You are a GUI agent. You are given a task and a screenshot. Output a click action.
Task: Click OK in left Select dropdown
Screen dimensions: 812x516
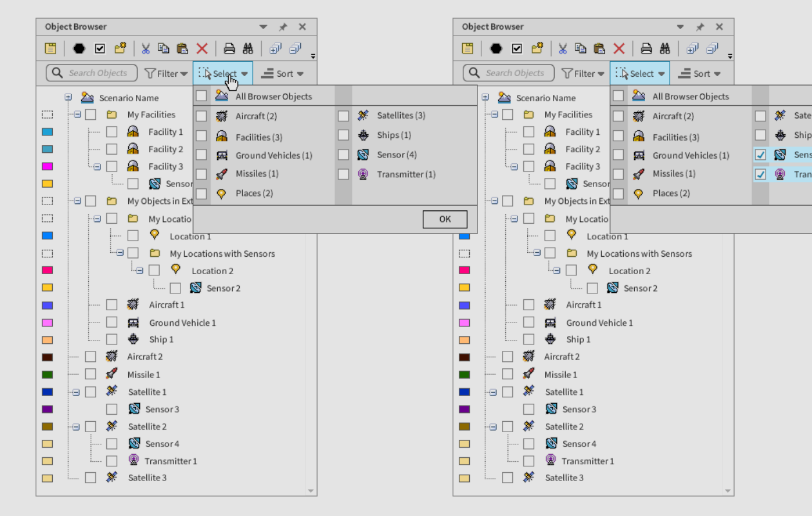pyautogui.click(x=445, y=219)
